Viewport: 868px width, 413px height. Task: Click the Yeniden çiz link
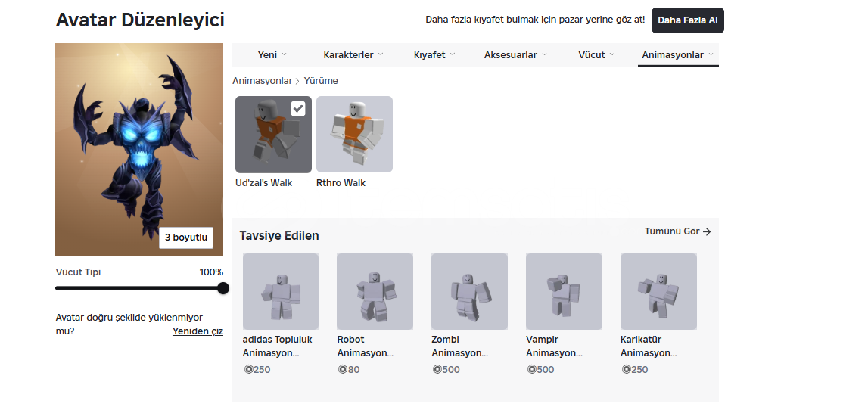pos(198,331)
